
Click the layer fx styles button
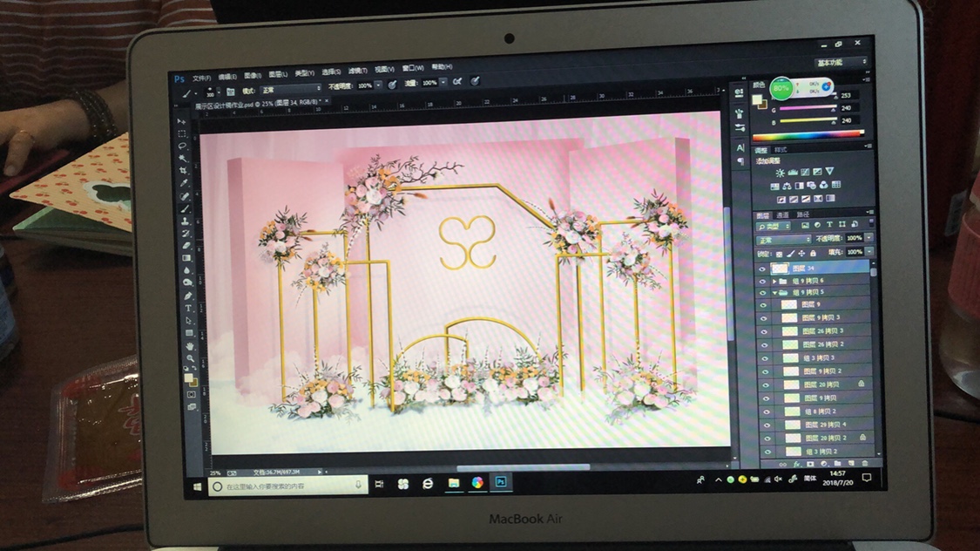(797, 464)
